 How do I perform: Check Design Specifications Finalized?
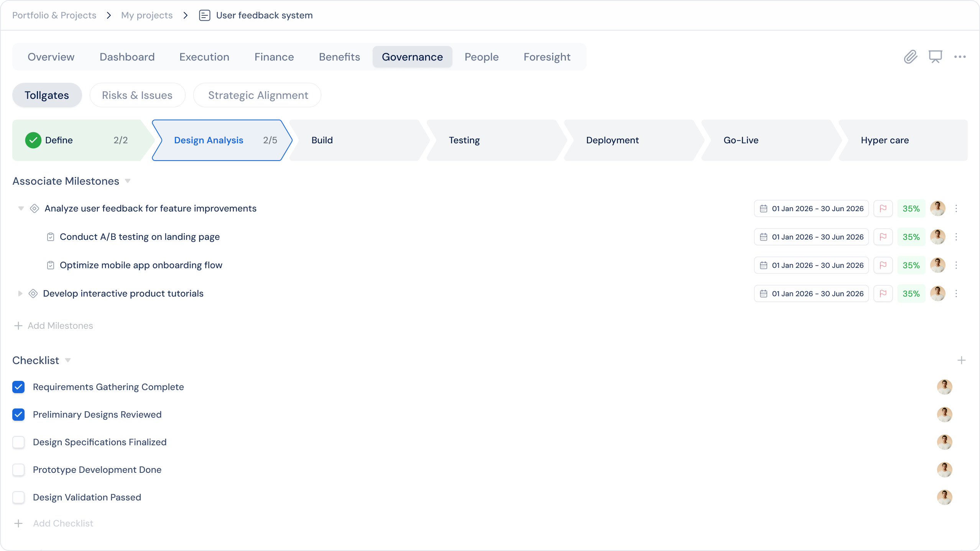pos(18,442)
